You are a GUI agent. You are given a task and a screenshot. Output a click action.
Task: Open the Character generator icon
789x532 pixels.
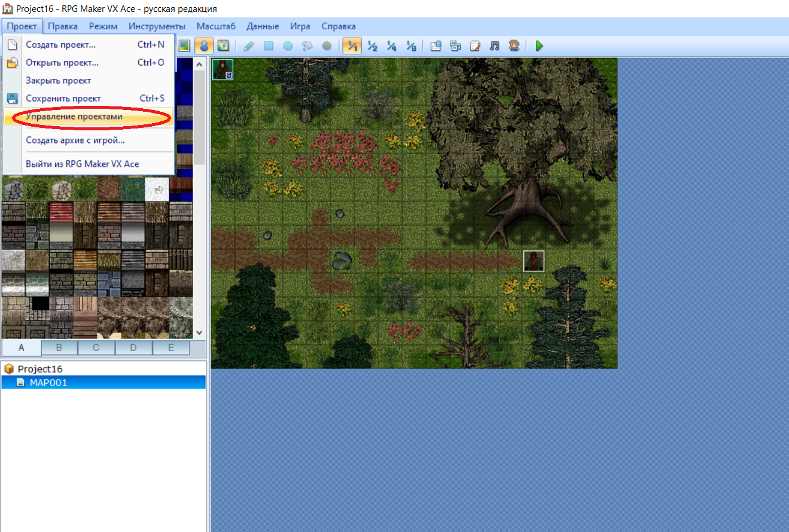click(x=513, y=45)
